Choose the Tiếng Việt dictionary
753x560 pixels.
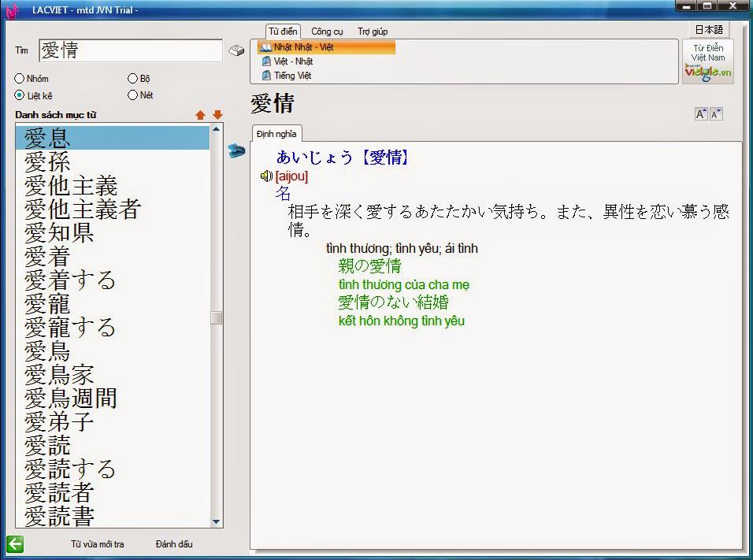(292, 76)
